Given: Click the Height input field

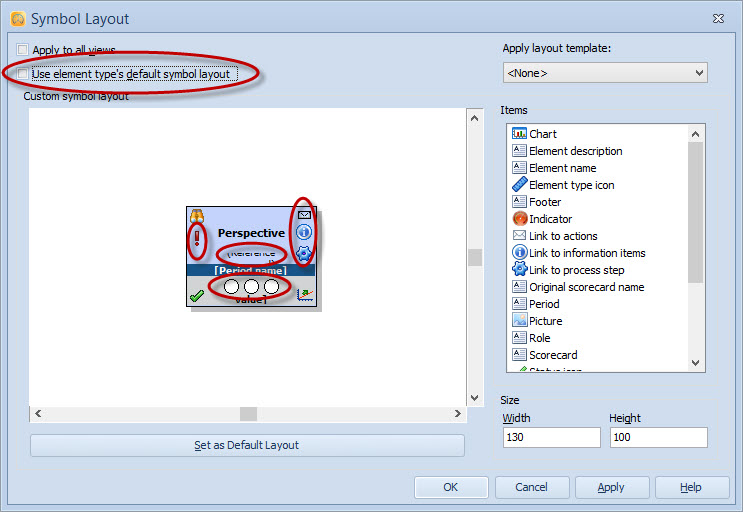Looking at the screenshot, I should [658, 438].
